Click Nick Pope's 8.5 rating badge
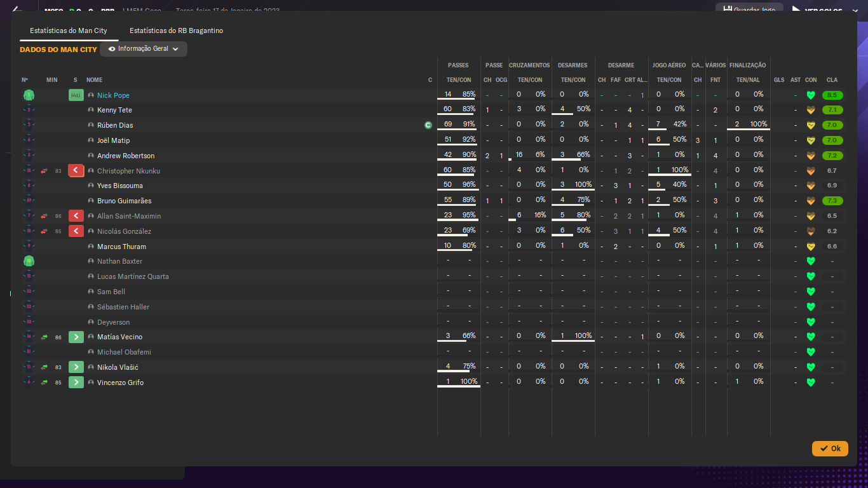This screenshot has height=488, width=868. 832,95
